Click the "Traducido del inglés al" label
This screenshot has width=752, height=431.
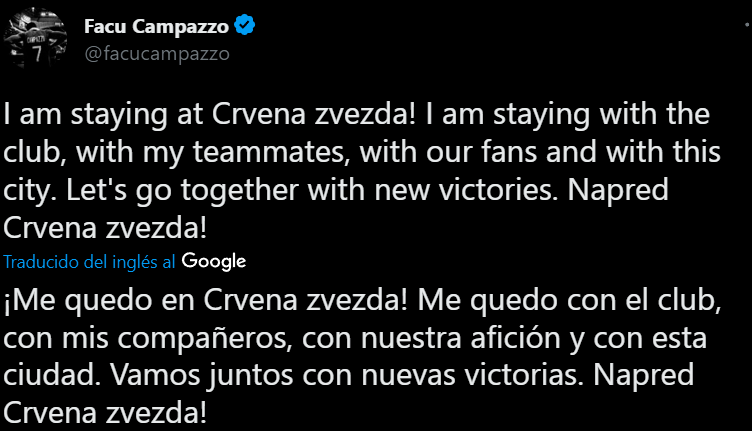[x=91, y=262]
